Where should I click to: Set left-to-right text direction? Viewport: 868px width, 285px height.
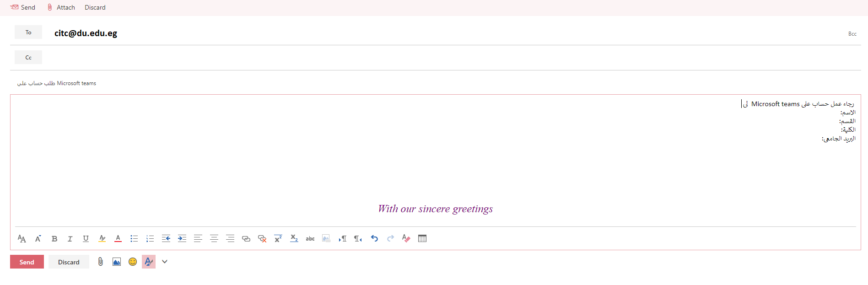pyautogui.click(x=342, y=238)
